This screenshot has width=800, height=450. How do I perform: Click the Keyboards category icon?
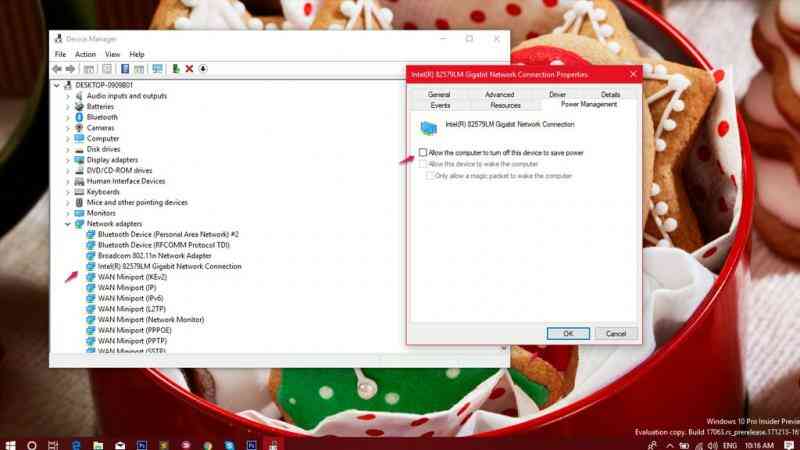[79, 192]
